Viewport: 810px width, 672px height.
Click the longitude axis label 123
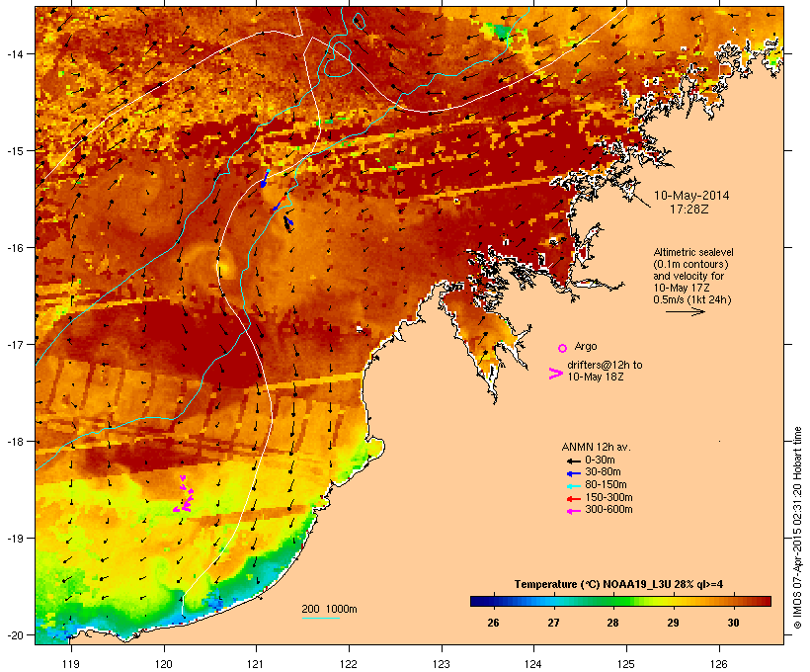(442, 664)
